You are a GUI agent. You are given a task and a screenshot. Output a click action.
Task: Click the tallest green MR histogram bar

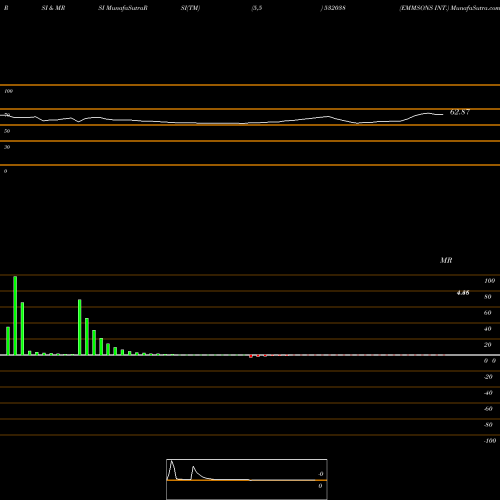[15, 315]
